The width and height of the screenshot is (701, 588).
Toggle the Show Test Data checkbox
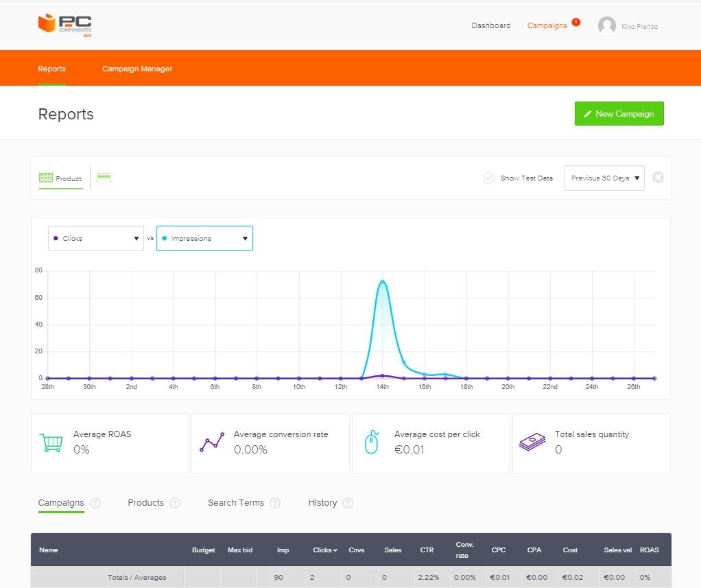489,178
